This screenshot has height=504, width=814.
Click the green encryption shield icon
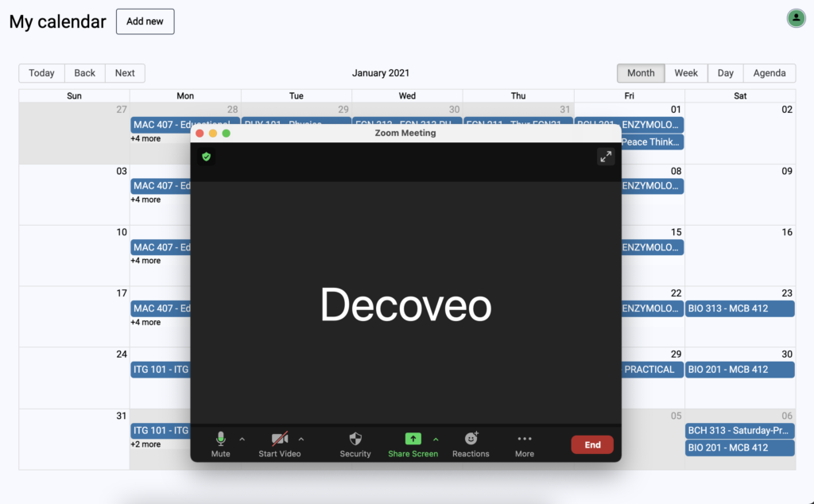207,157
